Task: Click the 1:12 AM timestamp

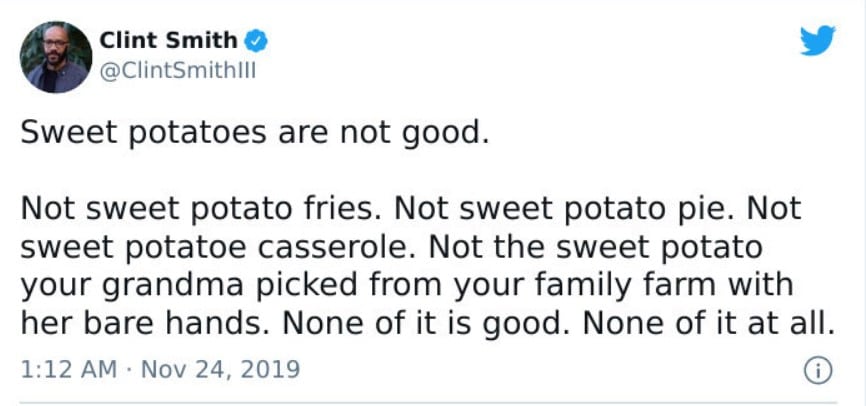Action: coord(68,369)
